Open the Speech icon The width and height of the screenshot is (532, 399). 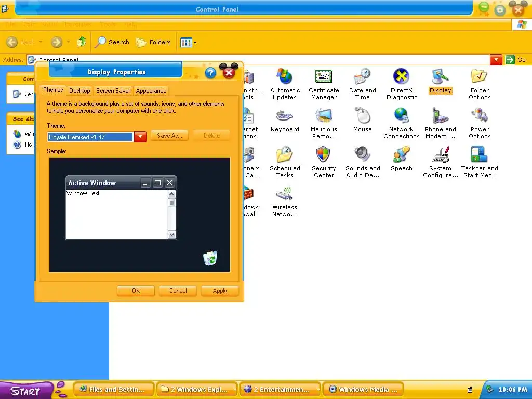[x=402, y=159]
